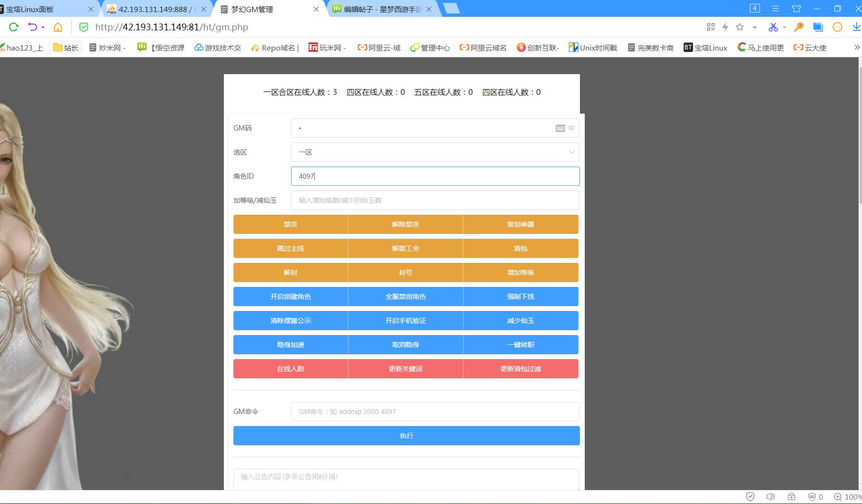Click the orange key password manager icon
The height and width of the screenshot is (504, 862).
click(799, 27)
